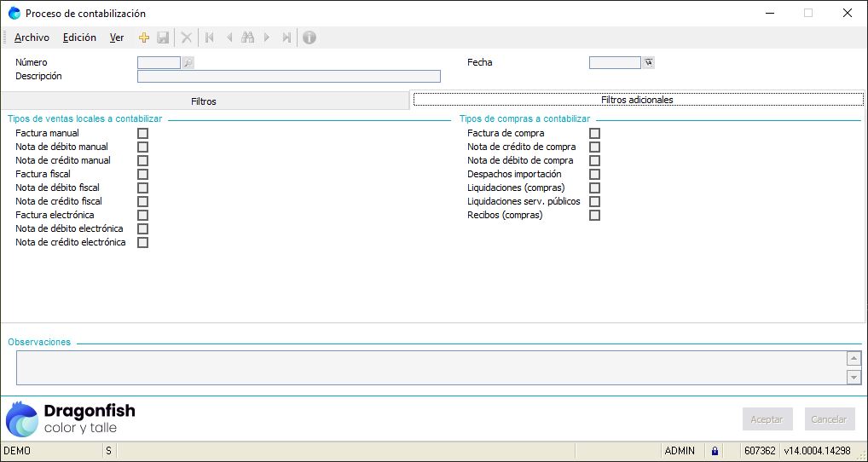Go to next record arrow

[x=267, y=38]
